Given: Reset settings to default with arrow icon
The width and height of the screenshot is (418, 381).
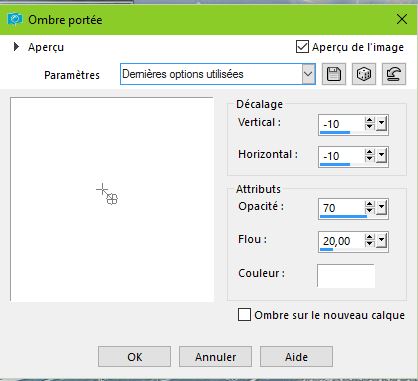Looking at the screenshot, I should tap(394, 74).
